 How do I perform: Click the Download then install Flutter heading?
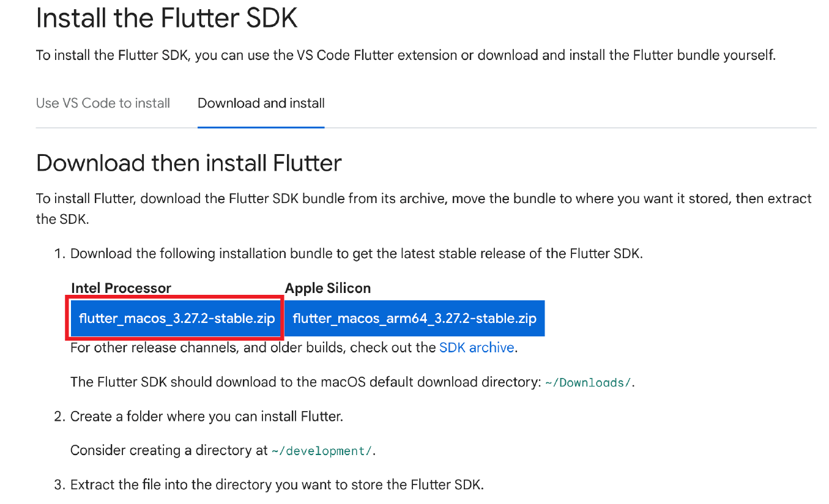click(x=188, y=163)
